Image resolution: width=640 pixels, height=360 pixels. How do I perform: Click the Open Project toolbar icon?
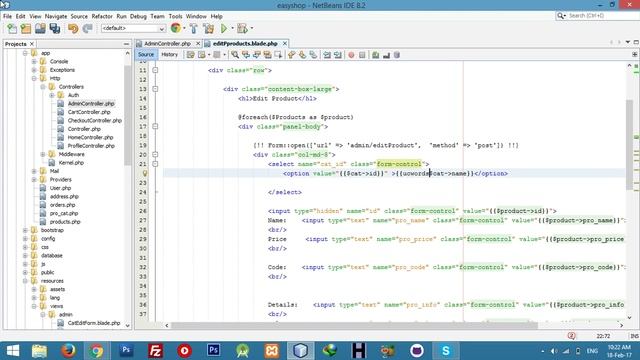pyautogui.click(x=40, y=28)
